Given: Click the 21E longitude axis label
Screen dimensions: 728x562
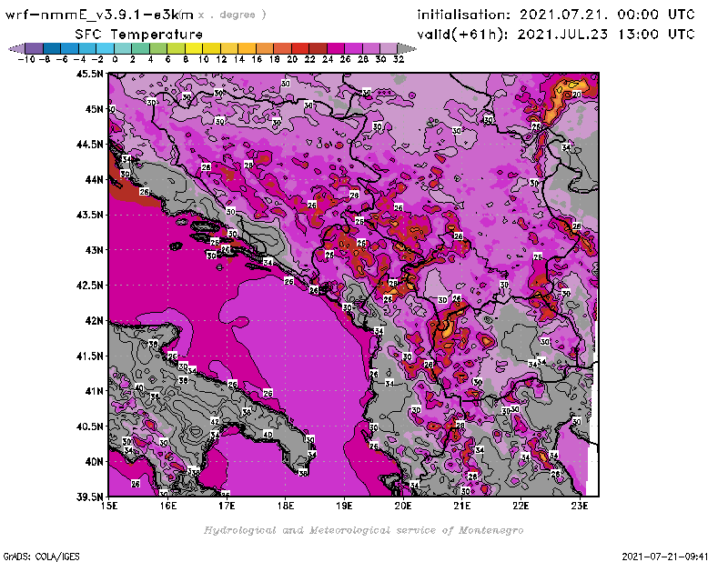Looking at the screenshot, I should coord(461,506).
